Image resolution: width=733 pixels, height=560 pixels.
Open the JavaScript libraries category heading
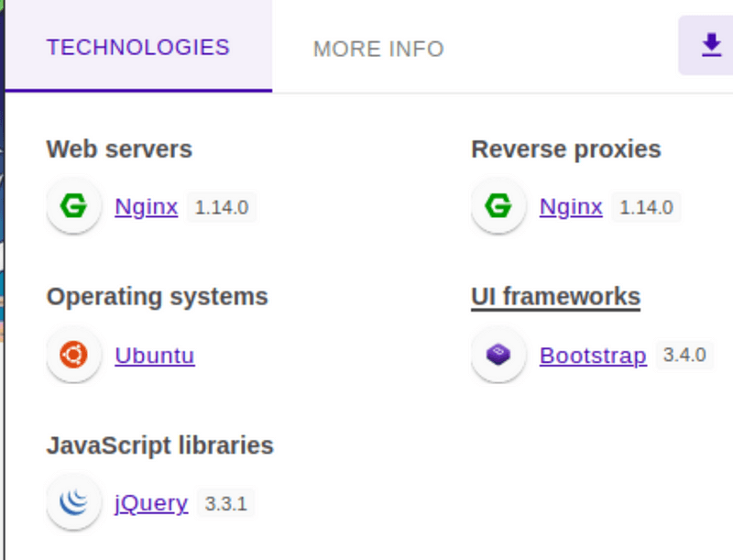click(159, 445)
